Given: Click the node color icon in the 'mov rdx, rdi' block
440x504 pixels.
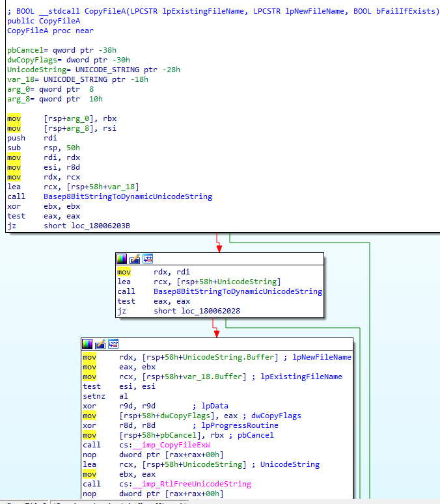Looking at the screenshot, I should [122, 259].
